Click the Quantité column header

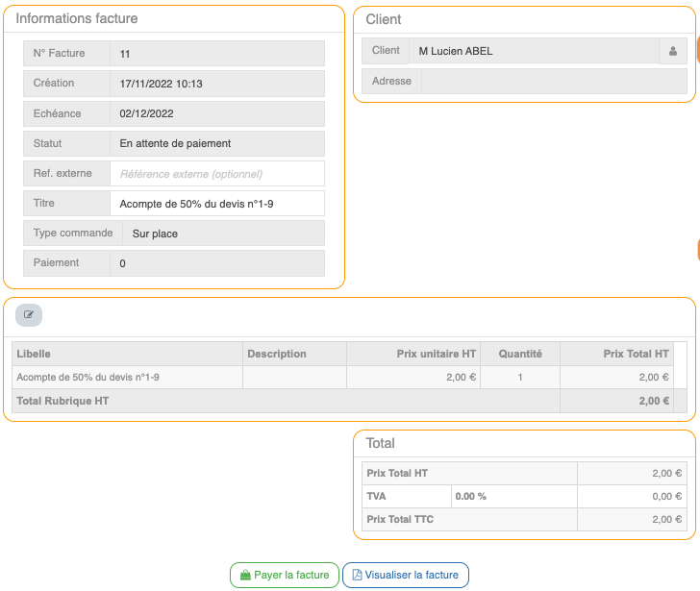519,354
